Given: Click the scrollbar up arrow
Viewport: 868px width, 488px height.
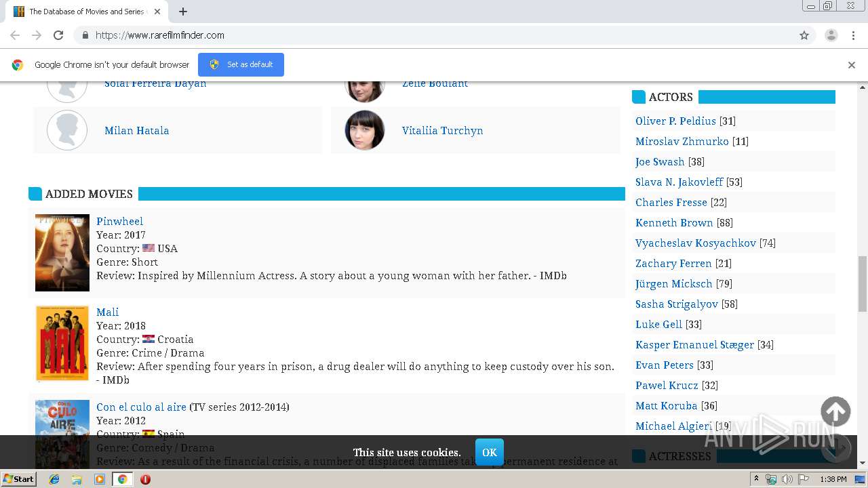Looking at the screenshot, I should pyautogui.click(x=863, y=87).
